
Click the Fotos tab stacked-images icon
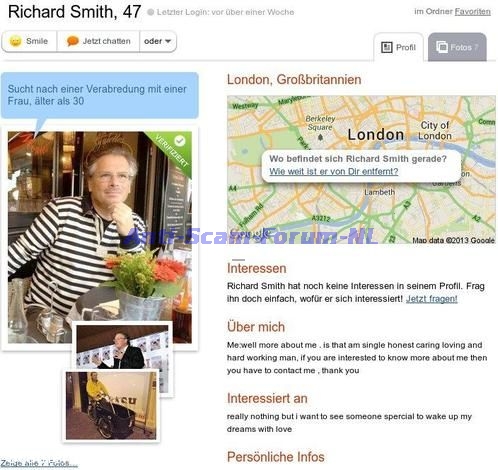coord(442,47)
